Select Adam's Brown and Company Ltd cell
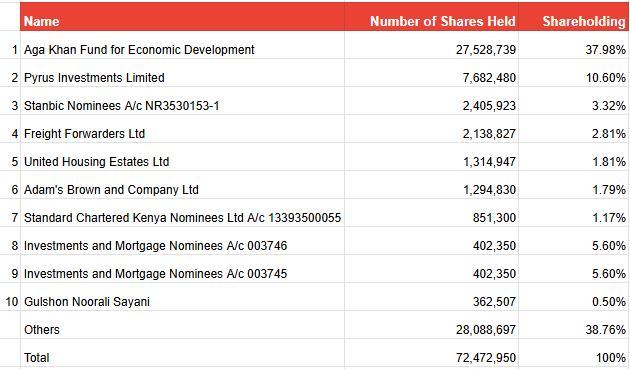The height and width of the screenshot is (369, 630). coord(182,185)
